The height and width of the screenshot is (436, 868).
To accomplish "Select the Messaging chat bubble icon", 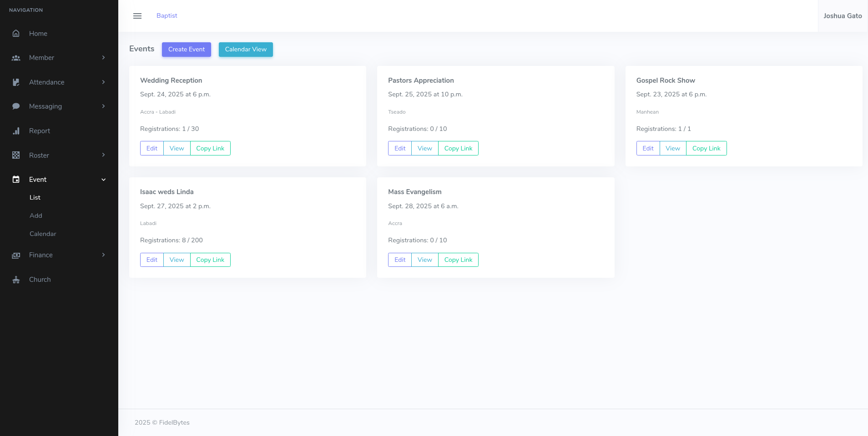I will coord(16,106).
